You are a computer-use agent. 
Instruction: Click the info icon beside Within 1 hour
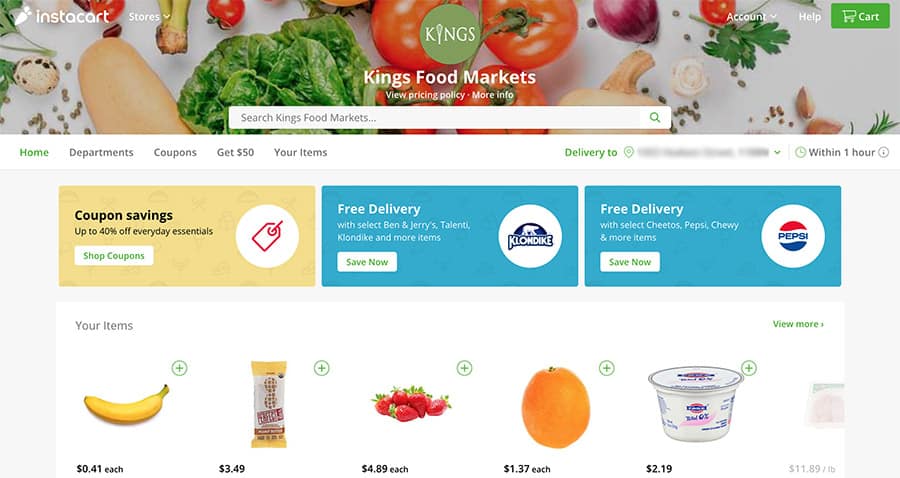[x=884, y=152]
